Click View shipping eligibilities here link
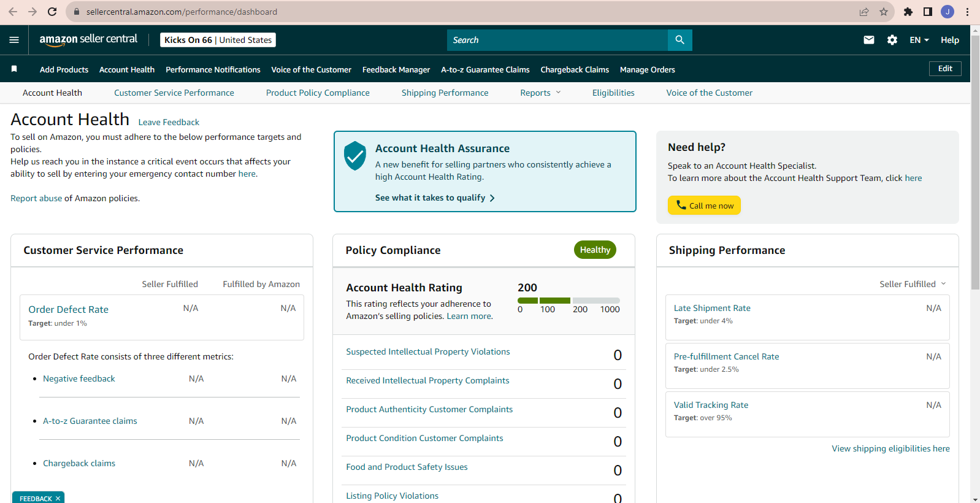 coord(890,448)
